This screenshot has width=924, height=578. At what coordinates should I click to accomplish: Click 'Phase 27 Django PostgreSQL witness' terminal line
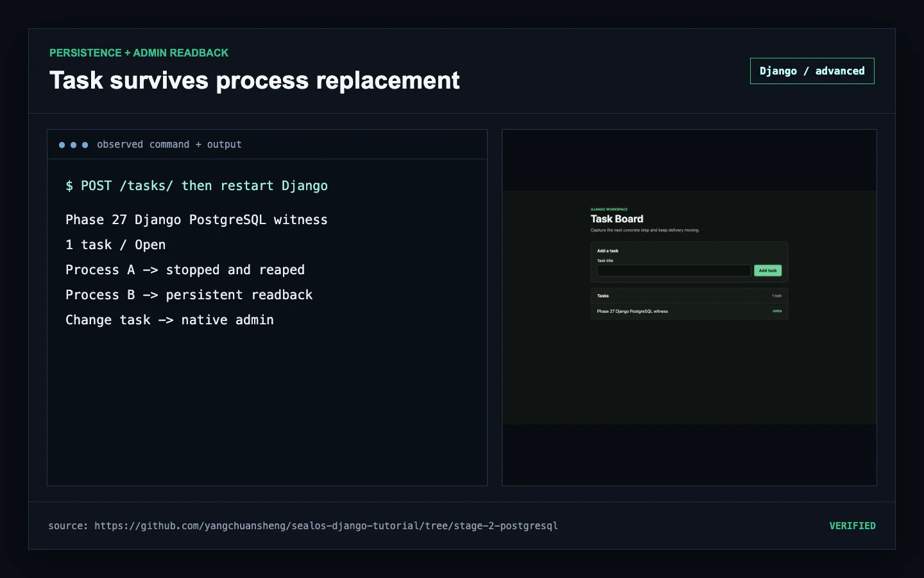pos(196,220)
